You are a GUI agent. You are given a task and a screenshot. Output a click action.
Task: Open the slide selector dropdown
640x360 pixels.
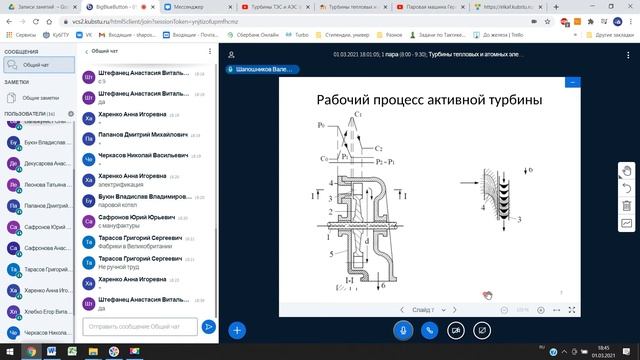(x=428, y=310)
